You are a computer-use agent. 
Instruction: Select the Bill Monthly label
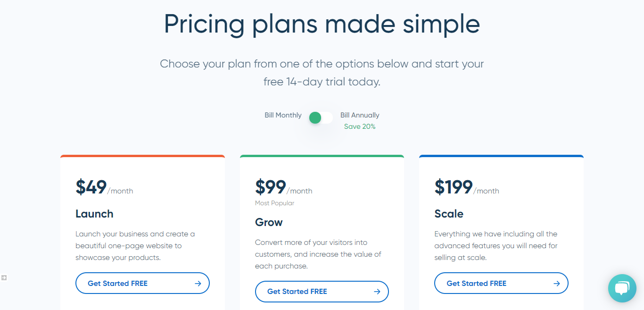(x=283, y=115)
